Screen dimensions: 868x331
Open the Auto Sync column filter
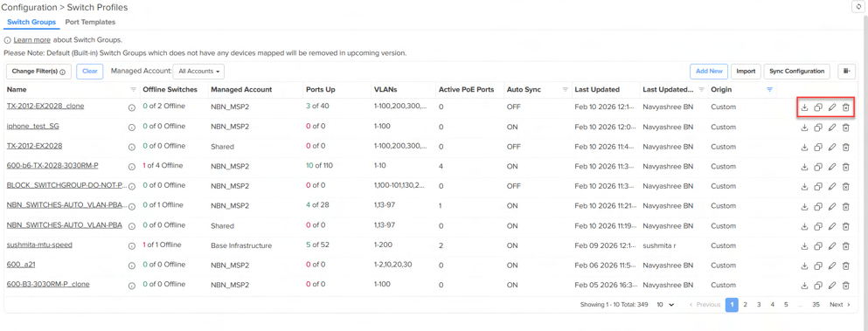point(566,90)
